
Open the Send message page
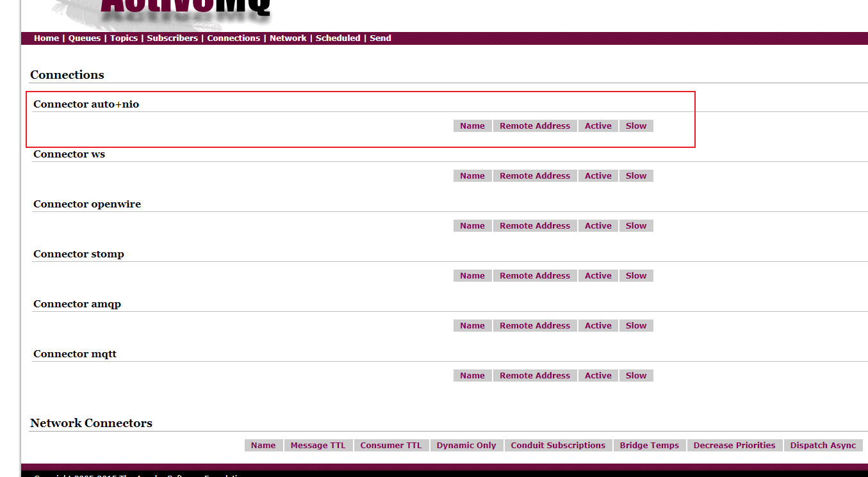381,38
